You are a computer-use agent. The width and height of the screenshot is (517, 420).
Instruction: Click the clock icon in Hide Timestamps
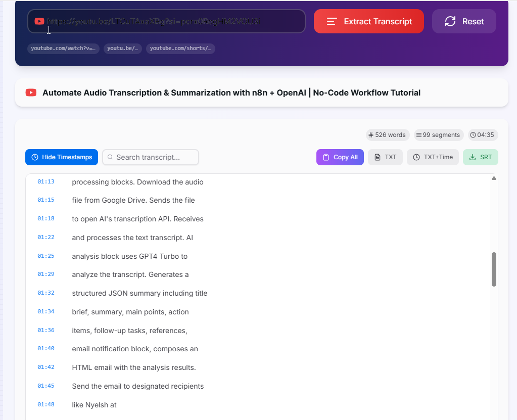35,157
